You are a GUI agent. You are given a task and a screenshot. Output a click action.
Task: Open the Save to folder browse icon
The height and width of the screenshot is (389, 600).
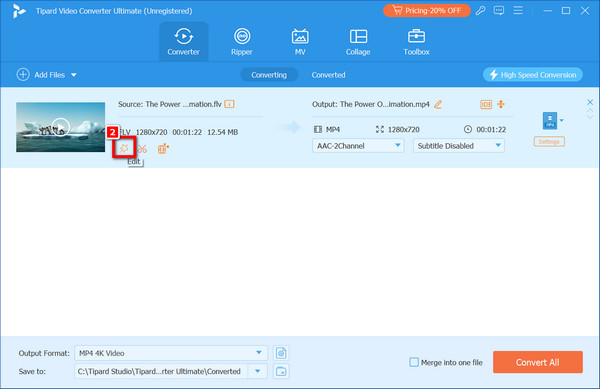281,371
